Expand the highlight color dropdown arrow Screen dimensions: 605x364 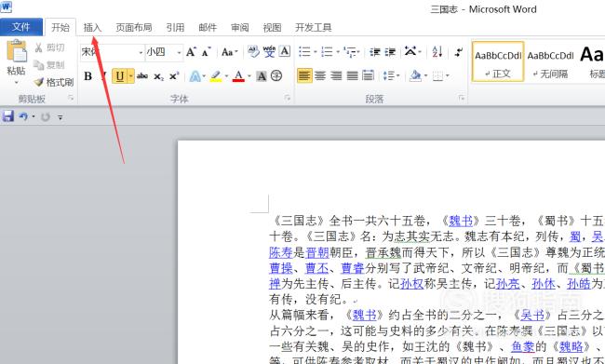[226, 76]
